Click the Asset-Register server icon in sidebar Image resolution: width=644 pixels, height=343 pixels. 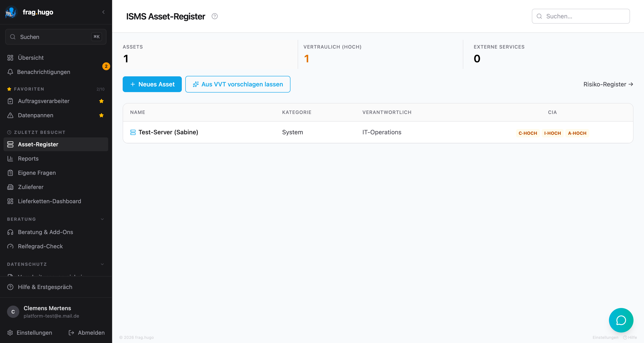[10, 144]
